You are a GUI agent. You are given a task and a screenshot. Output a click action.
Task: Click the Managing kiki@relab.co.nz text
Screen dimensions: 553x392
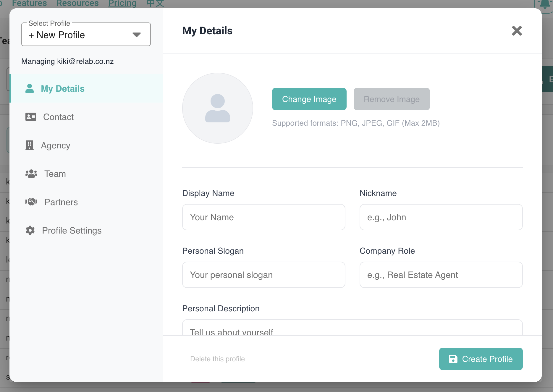67,61
